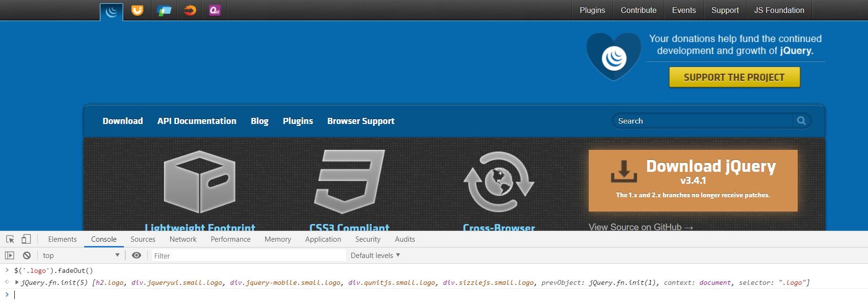Click the Lightweight Footprint box icon
This screenshot has height=303, width=868.
coord(199,181)
